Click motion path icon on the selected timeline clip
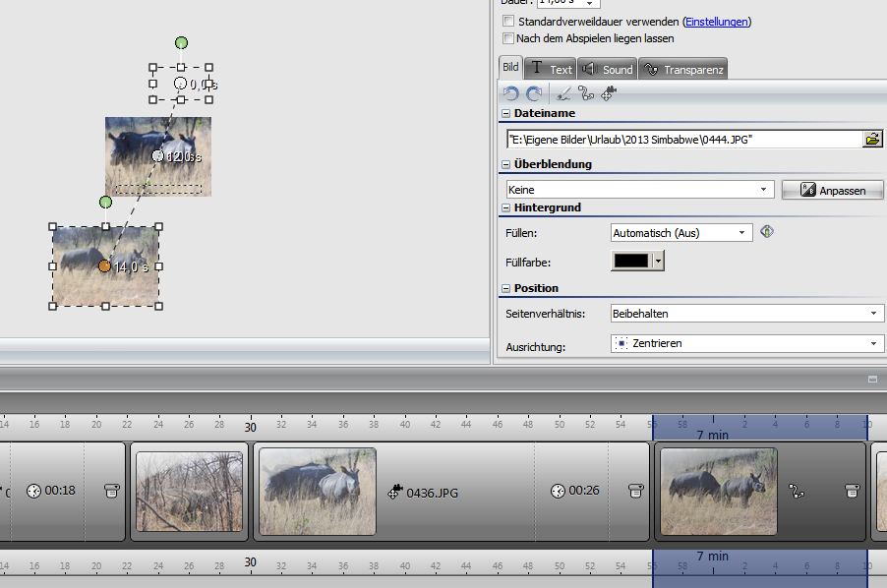The image size is (887, 588). click(x=797, y=491)
